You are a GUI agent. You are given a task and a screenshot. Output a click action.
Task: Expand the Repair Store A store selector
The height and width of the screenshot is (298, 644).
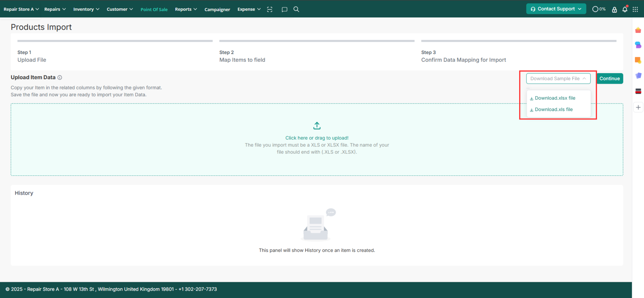click(x=21, y=9)
